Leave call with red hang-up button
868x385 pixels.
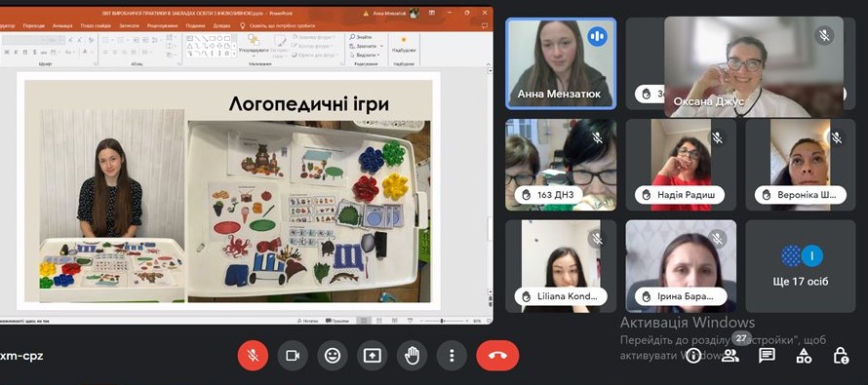tap(497, 356)
